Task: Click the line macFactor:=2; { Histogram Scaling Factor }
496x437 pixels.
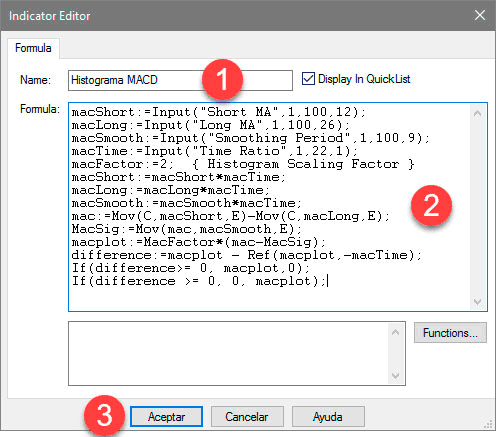Action: [243, 164]
